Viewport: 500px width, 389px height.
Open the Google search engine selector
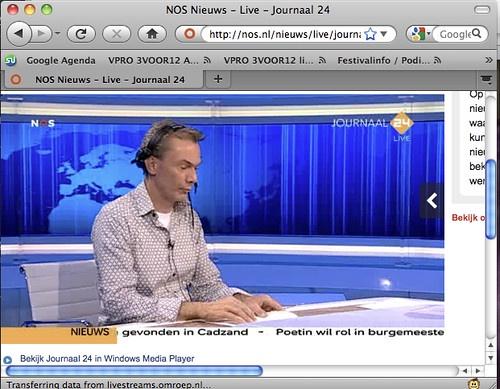(420, 34)
